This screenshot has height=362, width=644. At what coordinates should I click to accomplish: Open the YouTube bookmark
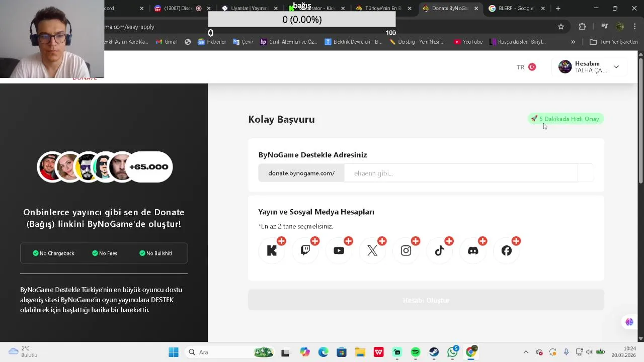click(x=468, y=42)
